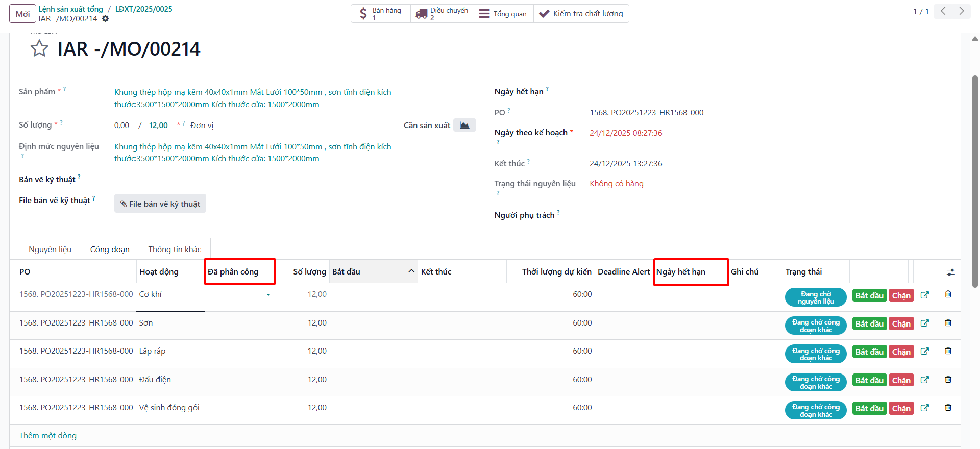Open external link for Sơn work order

924,323
